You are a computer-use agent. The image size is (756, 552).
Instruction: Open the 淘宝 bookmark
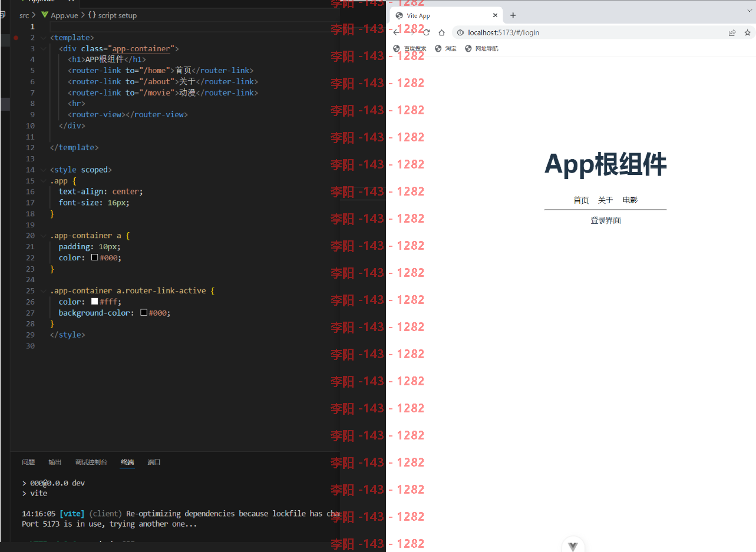pyautogui.click(x=445, y=48)
